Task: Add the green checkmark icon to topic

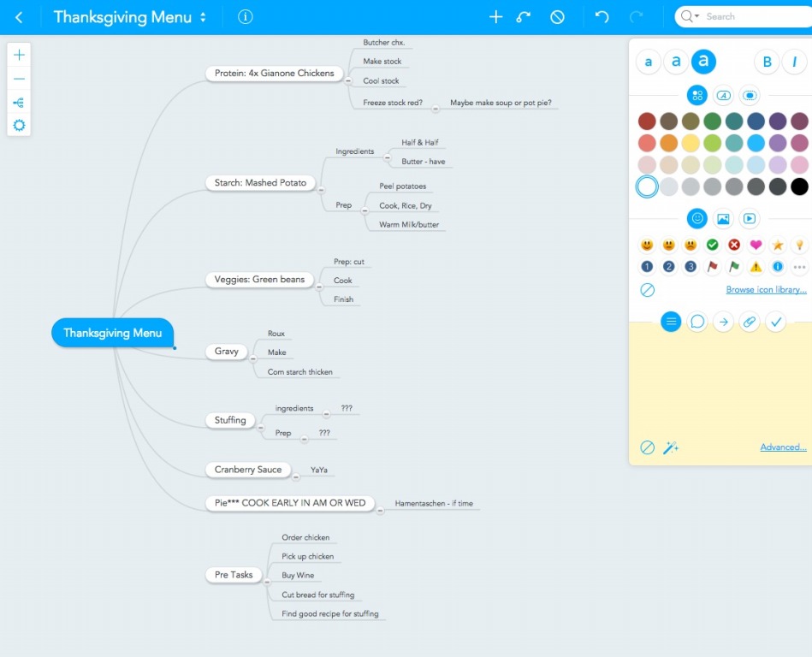Action: click(712, 245)
